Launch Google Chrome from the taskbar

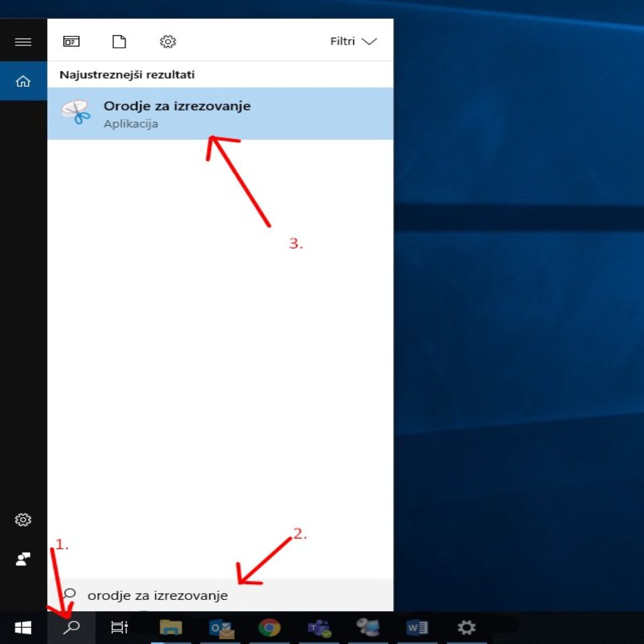click(269, 628)
